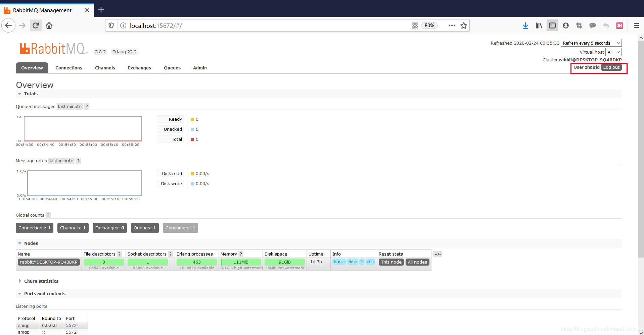
Task: Close the RabbitMQ Management tab
Action: tap(87, 10)
